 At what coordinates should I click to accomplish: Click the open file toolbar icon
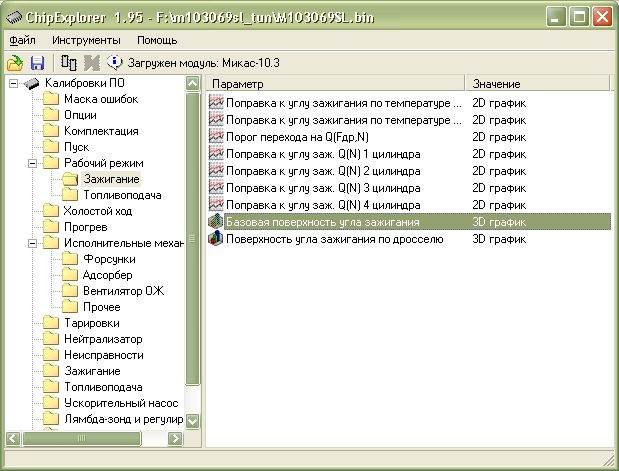pyautogui.click(x=15, y=62)
